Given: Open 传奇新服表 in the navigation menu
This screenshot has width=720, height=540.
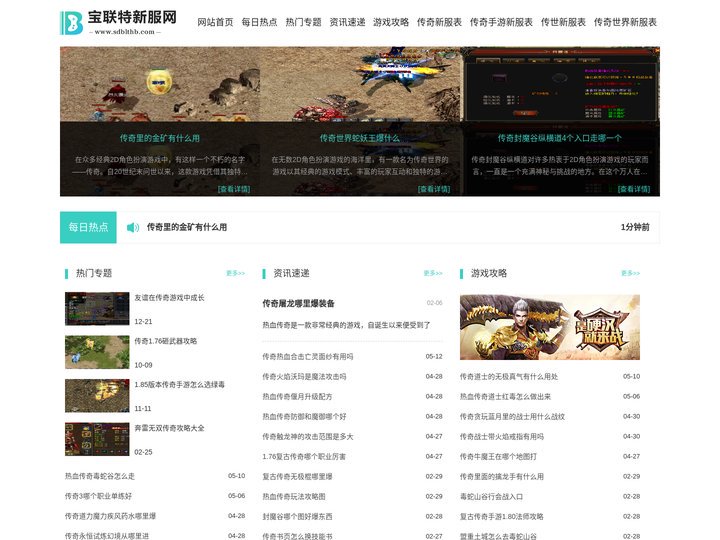Looking at the screenshot, I should (439, 22).
